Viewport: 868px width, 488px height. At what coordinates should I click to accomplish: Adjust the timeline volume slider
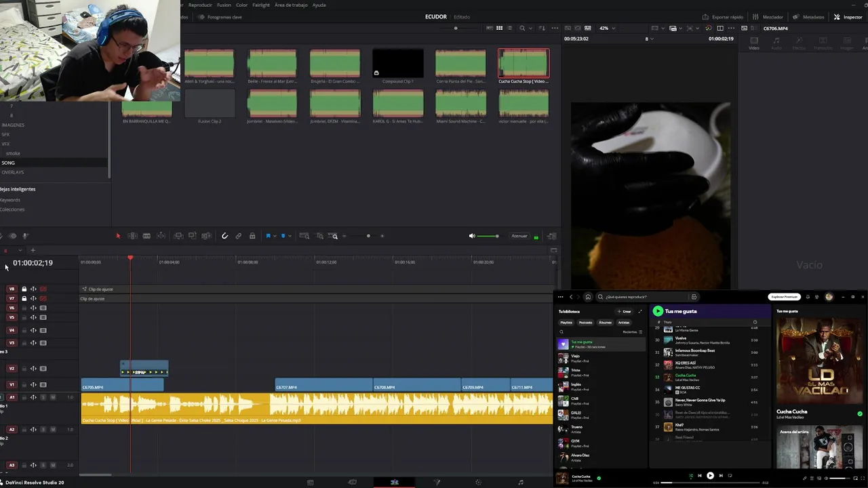488,236
